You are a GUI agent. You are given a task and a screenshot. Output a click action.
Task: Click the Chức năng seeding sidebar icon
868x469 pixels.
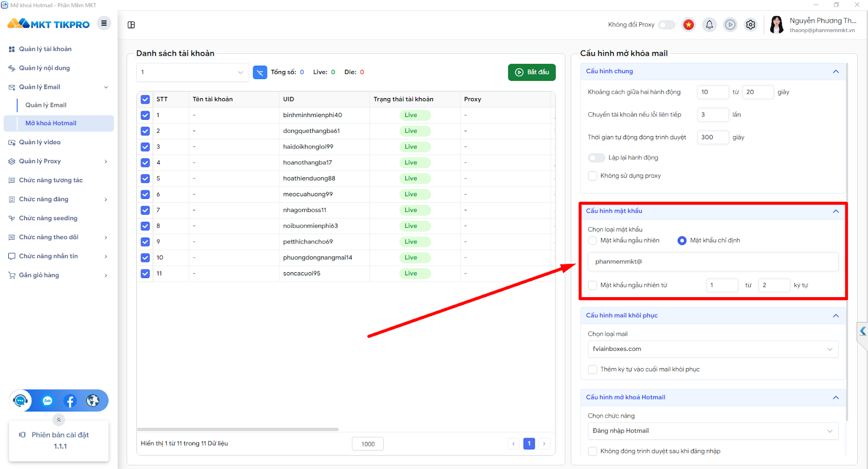point(12,219)
